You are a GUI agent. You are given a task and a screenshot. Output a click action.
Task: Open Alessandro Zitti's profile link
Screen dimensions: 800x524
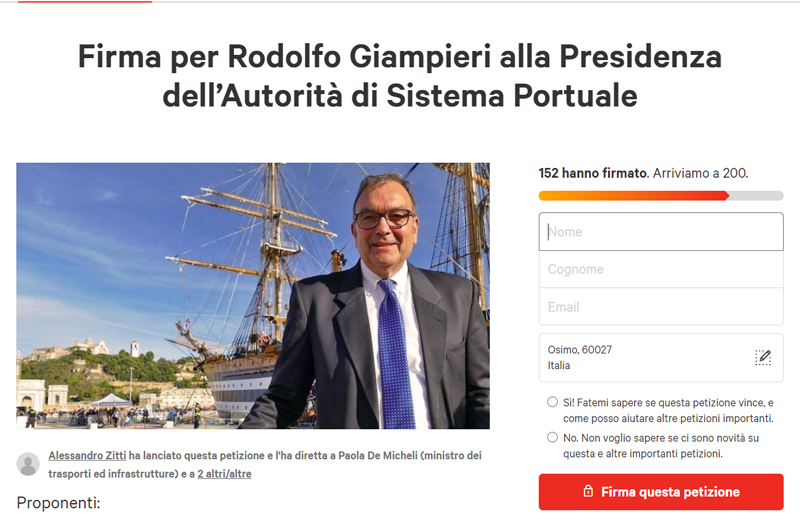(x=87, y=455)
